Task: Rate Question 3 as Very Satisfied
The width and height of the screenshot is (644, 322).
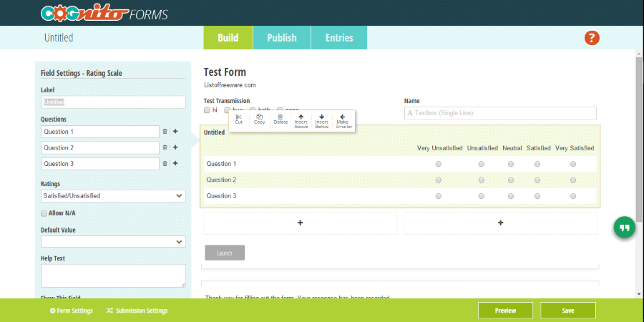Action: [x=573, y=196]
